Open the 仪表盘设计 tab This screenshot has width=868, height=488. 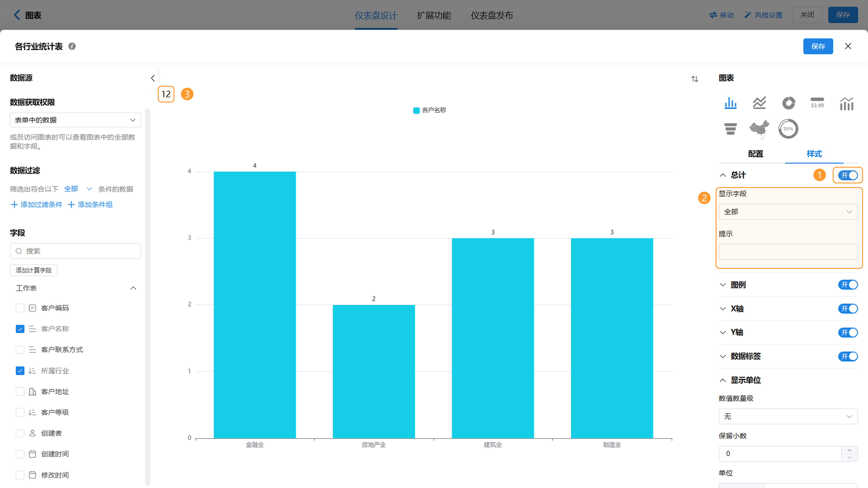tap(376, 15)
